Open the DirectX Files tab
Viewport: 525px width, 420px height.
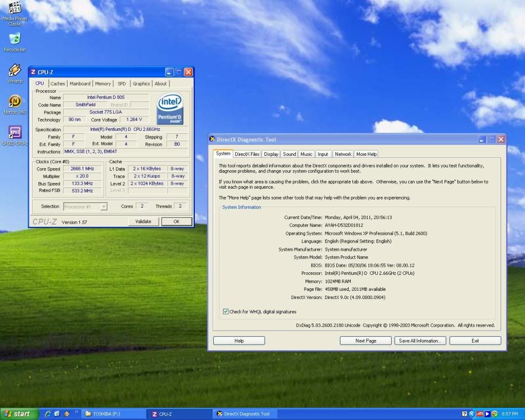tap(247, 154)
